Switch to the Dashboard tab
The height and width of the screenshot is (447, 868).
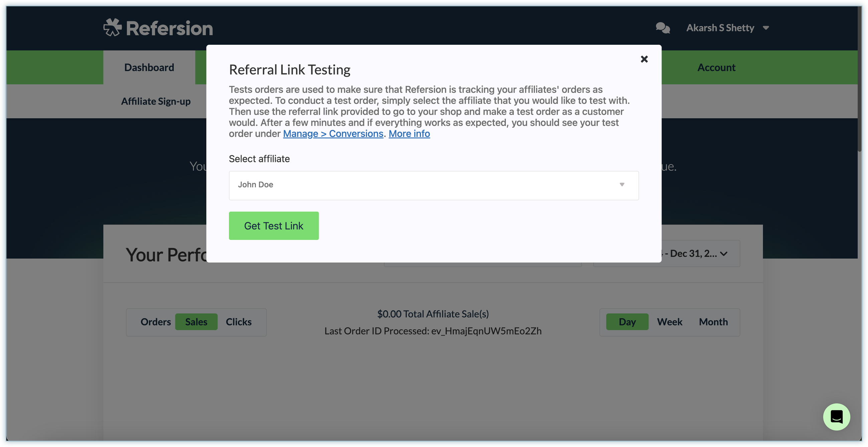(x=149, y=67)
